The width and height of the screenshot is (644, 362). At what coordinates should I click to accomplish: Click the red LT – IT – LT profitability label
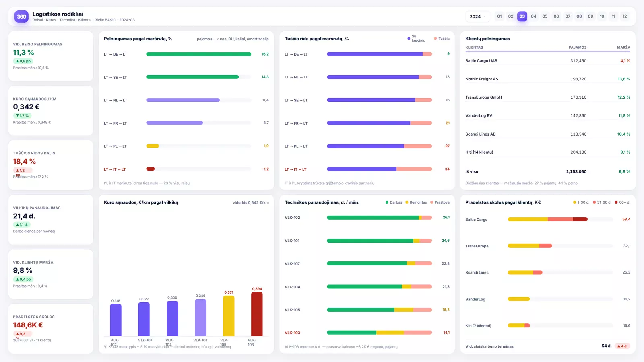(x=115, y=169)
